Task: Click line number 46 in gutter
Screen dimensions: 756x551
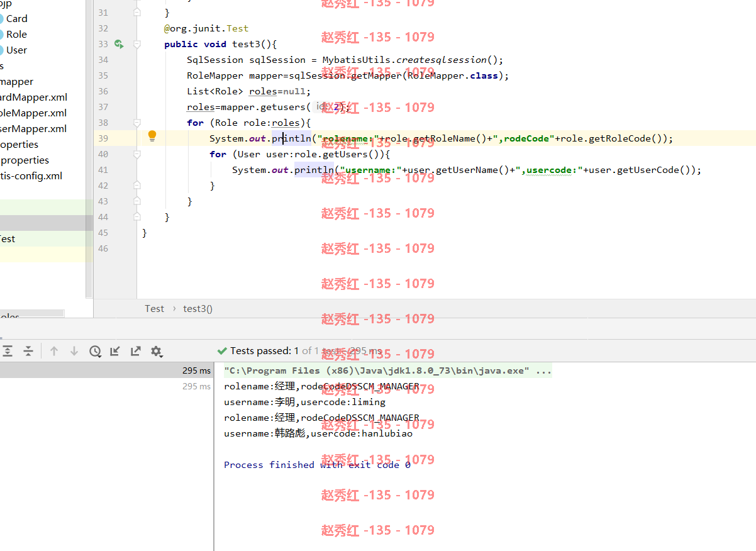Action: point(103,248)
